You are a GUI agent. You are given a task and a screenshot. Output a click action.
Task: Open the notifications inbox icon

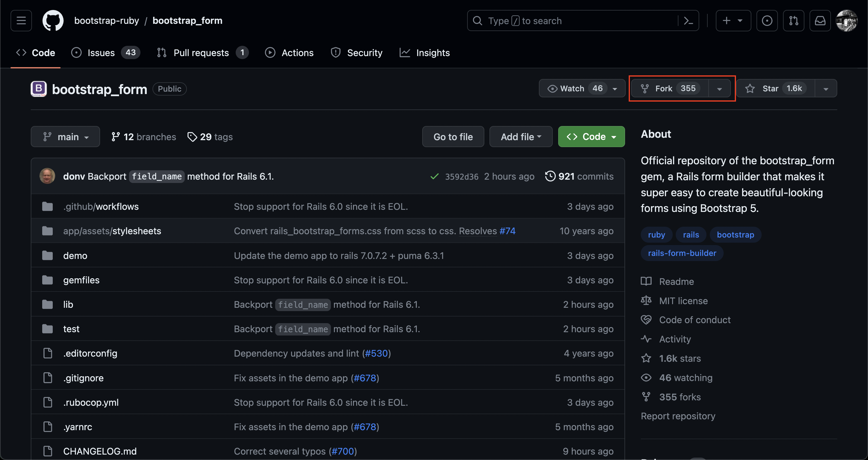pyautogui.click(x=820, y=21)
